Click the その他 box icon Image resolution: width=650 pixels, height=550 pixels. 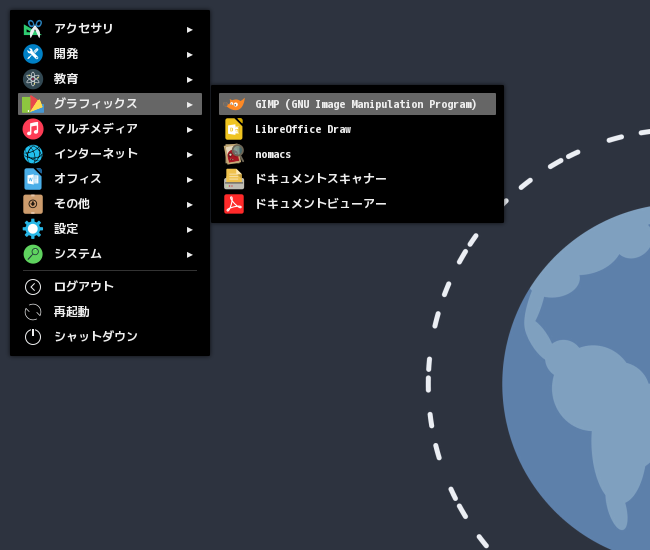pos(33,204)
